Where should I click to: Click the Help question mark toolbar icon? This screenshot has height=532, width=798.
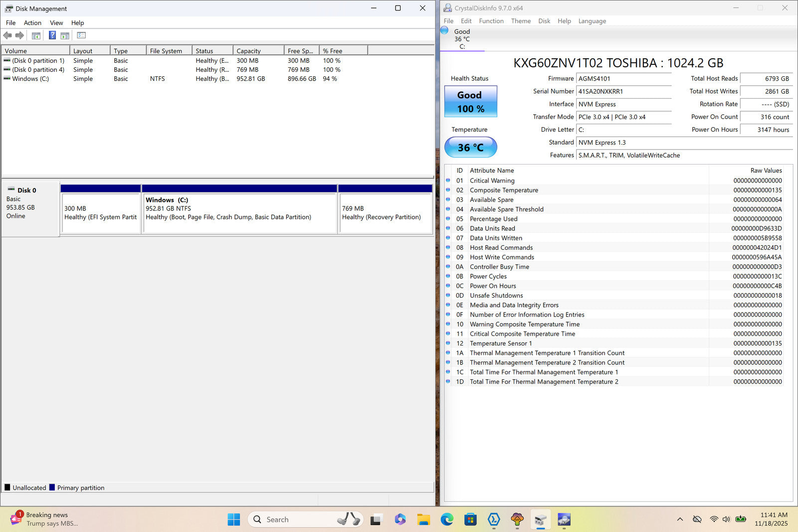click(x=52, y=35)
